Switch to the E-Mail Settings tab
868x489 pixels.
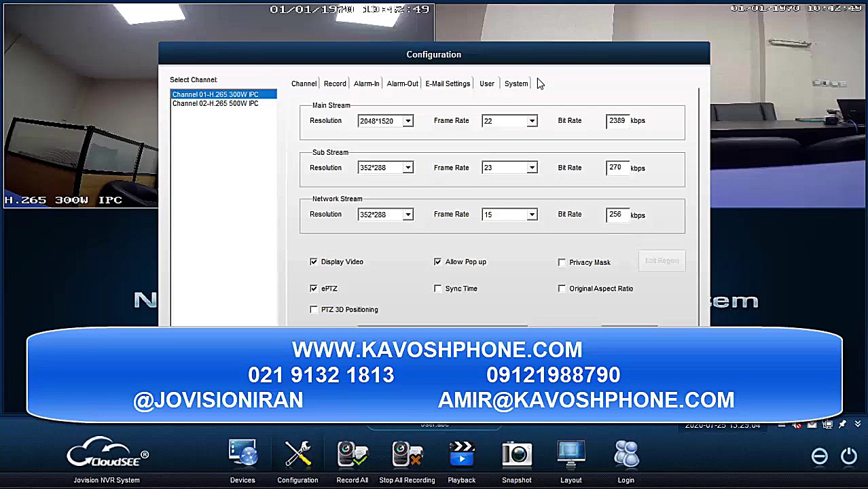tap(448, 84)
